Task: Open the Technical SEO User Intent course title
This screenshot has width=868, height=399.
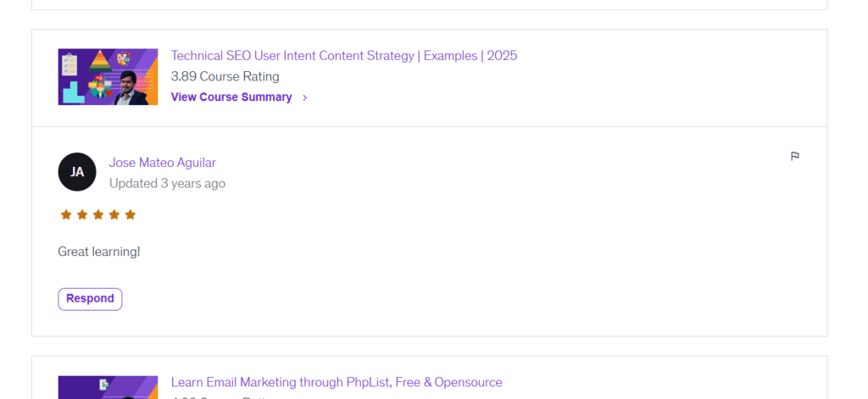Action: tap(343, 56)
